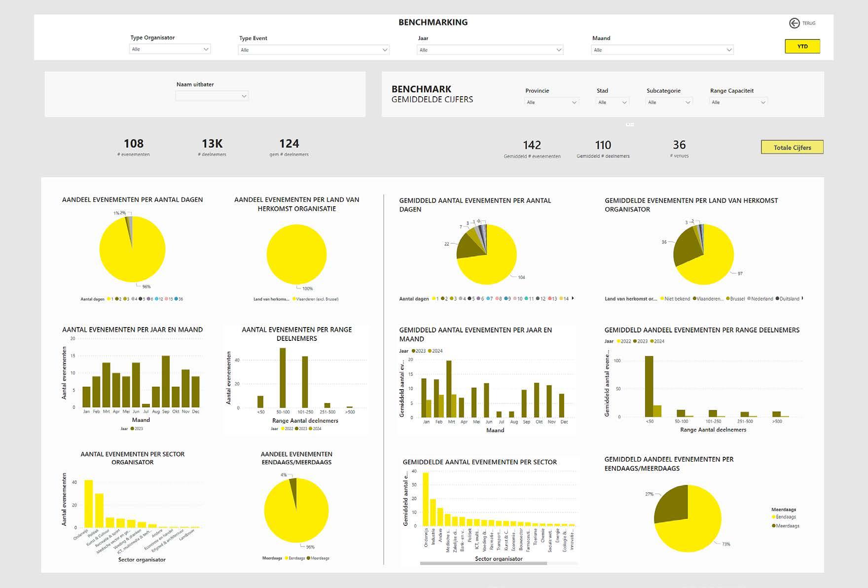Toggle the YTD filter button
This screenshot has width=868, height=588.
click(x=802, y=46)
